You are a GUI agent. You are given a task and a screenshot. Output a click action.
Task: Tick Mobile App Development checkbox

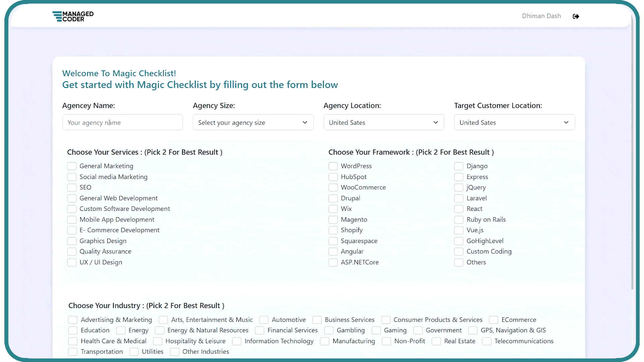[x=72, y=220]
